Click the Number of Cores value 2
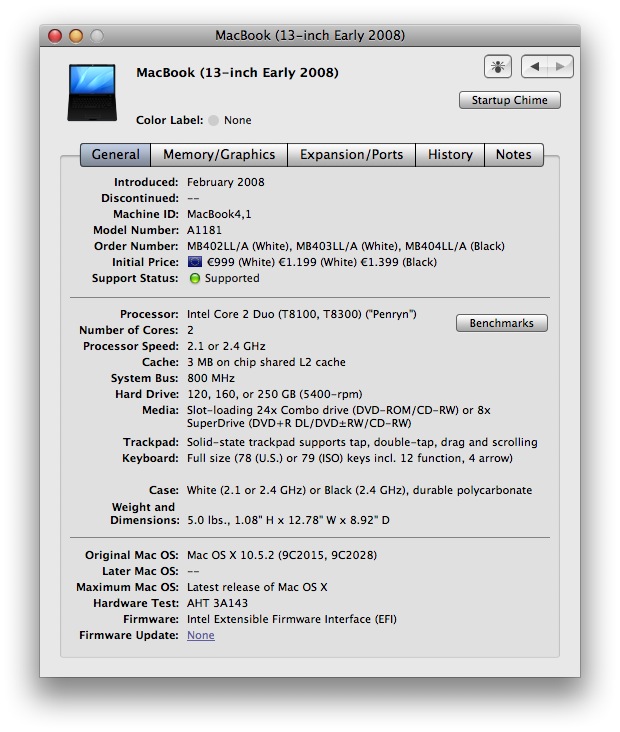Screen dimensions: 620x732 click(190, 330)
